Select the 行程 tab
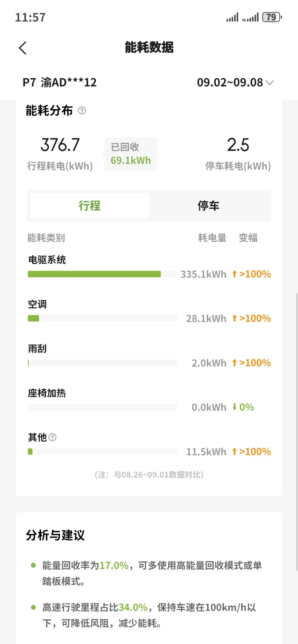 tap(90, 206)
